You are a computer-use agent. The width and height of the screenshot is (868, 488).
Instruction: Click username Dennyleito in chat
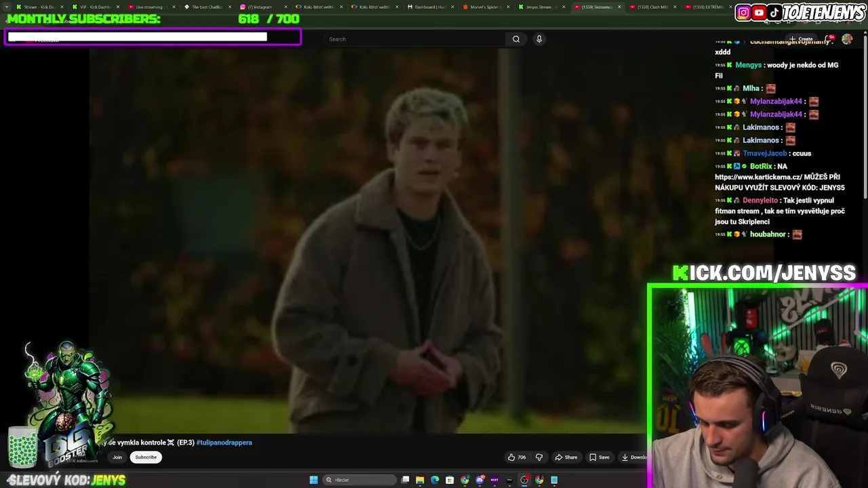[760, 201]
